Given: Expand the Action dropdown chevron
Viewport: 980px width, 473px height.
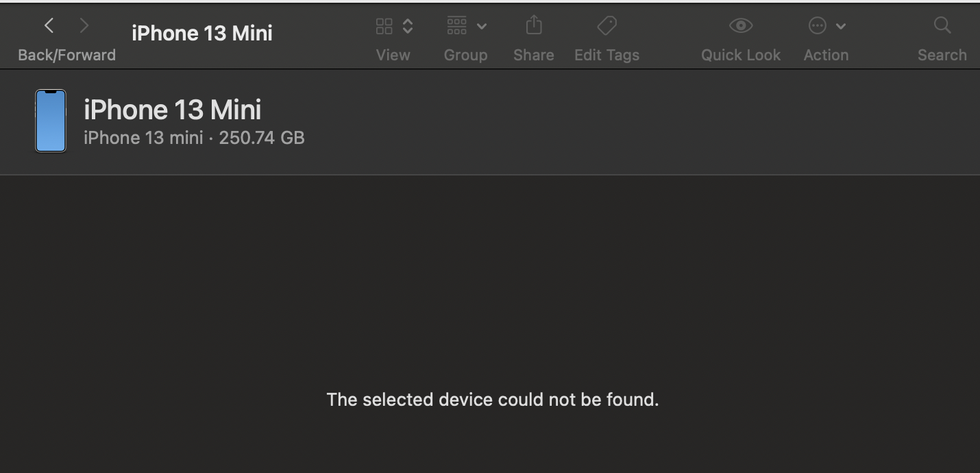Looking at the screenshot, I should (x=841, y=27).
